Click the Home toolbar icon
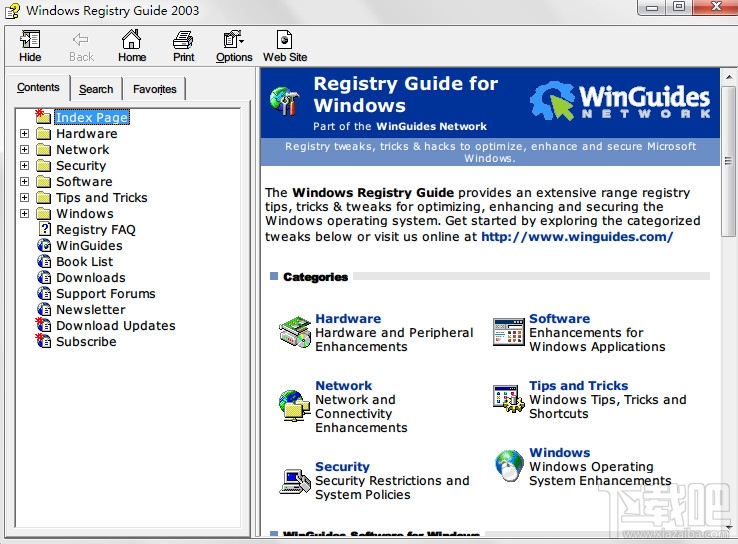 pyautogui.click(x=131, y=40)
